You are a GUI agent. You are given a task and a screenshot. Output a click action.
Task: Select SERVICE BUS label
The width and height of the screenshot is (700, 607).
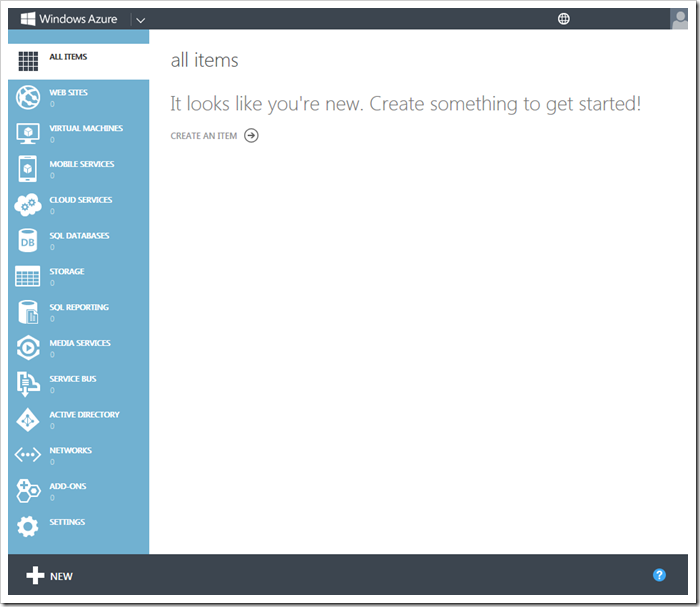tap(73, 378)
